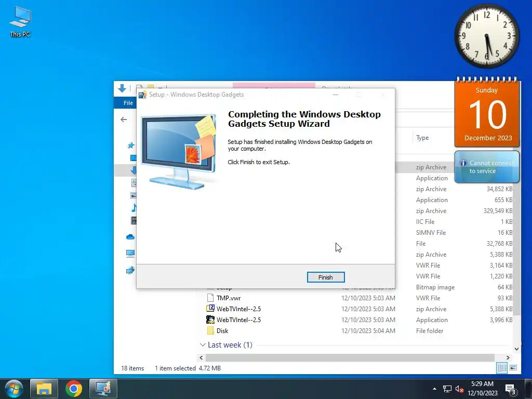532x399 pixels.
Task: Click the Last week (1) group label
Action: [x=230, y=345]
